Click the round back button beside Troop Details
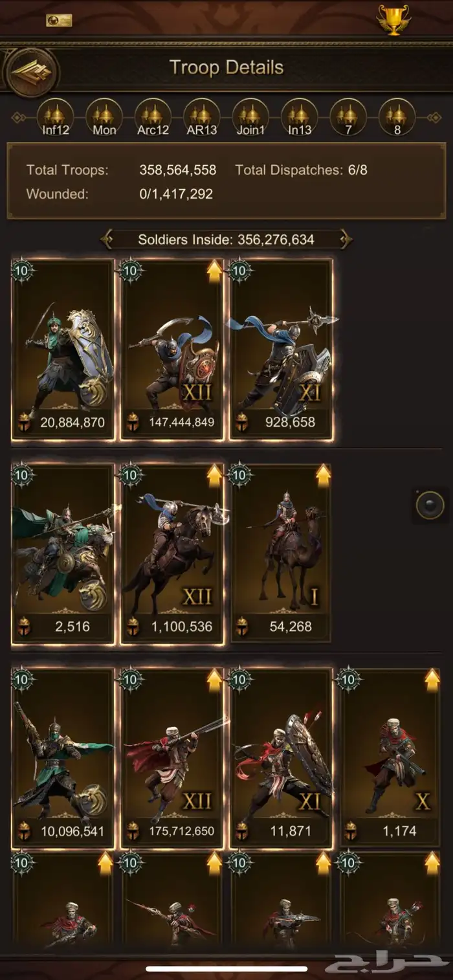The height and width of the screenshot is (980, 453). coord(30,71)
